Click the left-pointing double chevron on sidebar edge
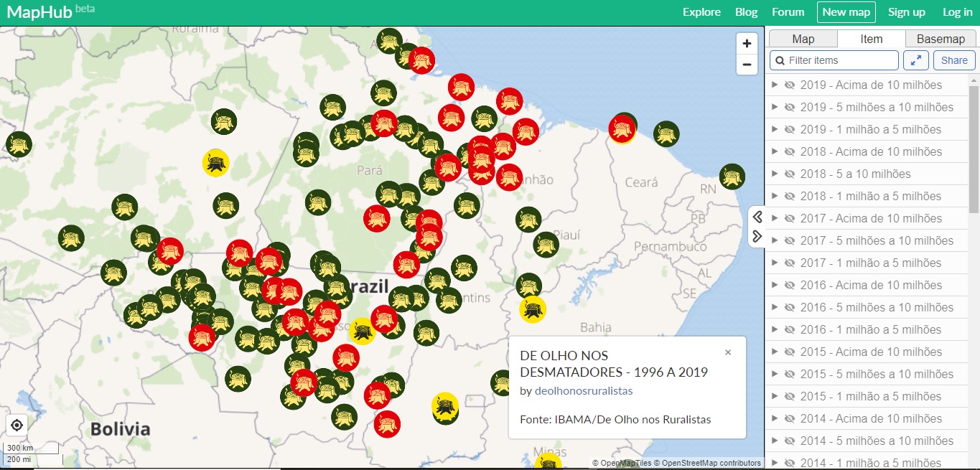 coord(757,217)
